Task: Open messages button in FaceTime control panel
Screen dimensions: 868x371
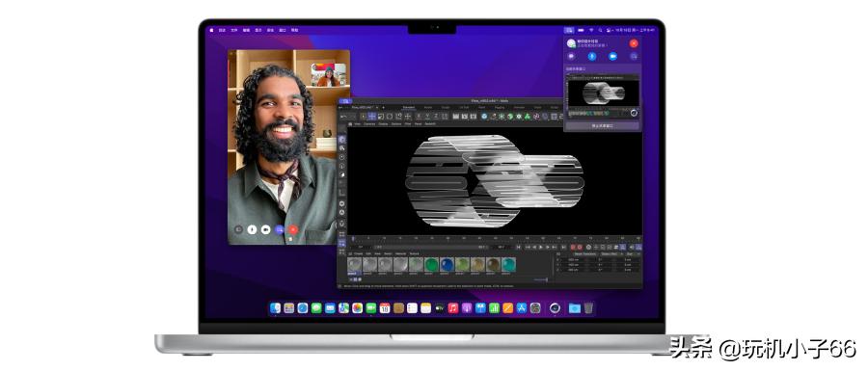Action: (x=571, y=56)
